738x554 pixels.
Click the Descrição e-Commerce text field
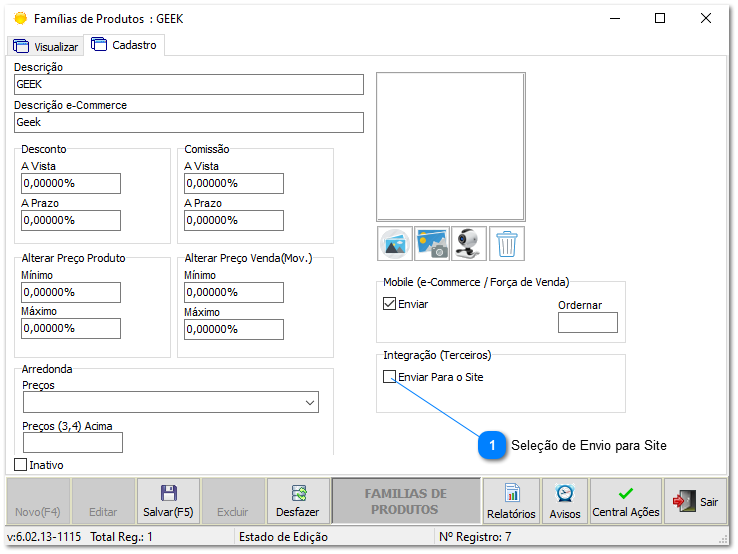tap(188, 122)
